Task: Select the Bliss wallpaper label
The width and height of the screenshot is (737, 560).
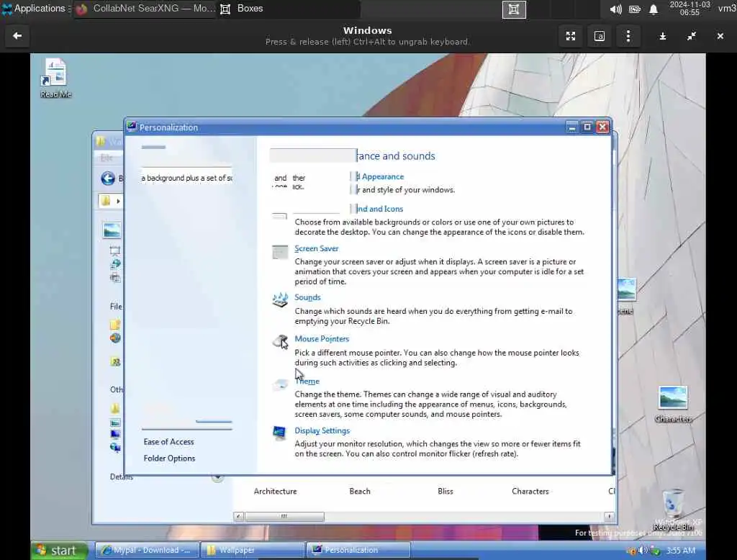Action: tap(445, 492)
